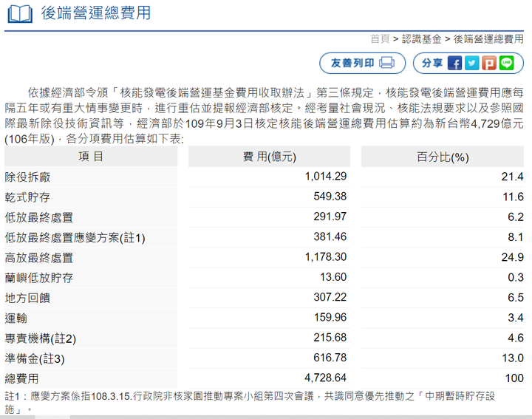Open the 認識基金 breadcrumb link

tap(422, 39)
